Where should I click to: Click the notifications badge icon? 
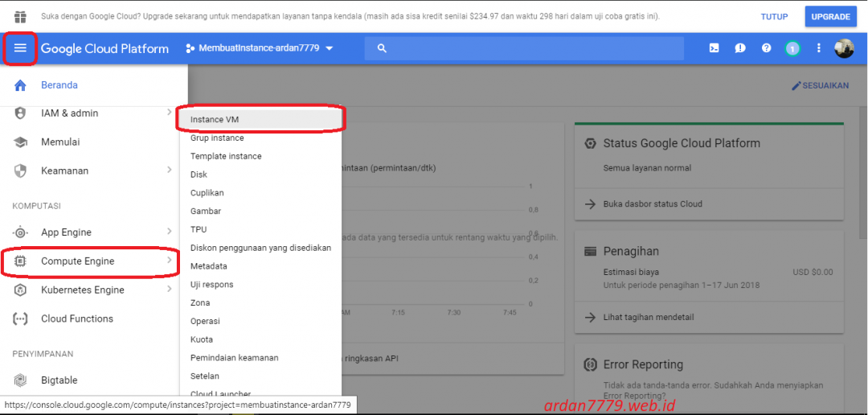[792, 48]
